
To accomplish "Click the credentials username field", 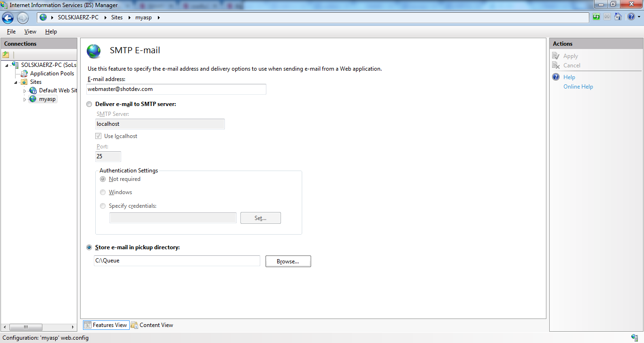I will pyautogui.click(x=173, y=218).
